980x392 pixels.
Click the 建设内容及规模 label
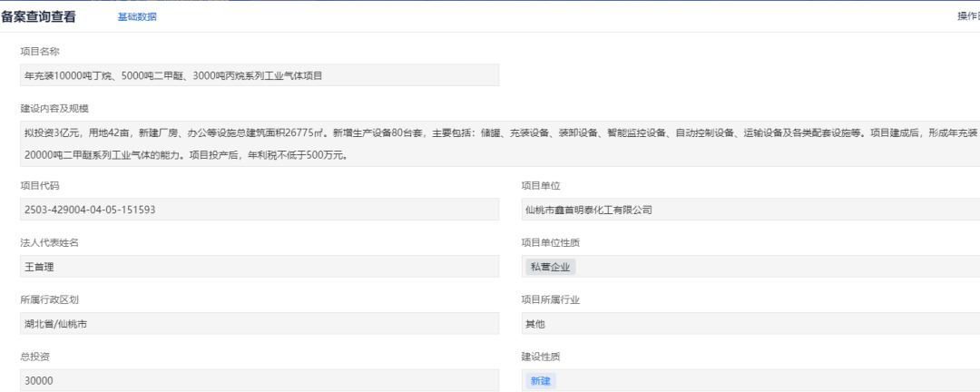point(54,108)
